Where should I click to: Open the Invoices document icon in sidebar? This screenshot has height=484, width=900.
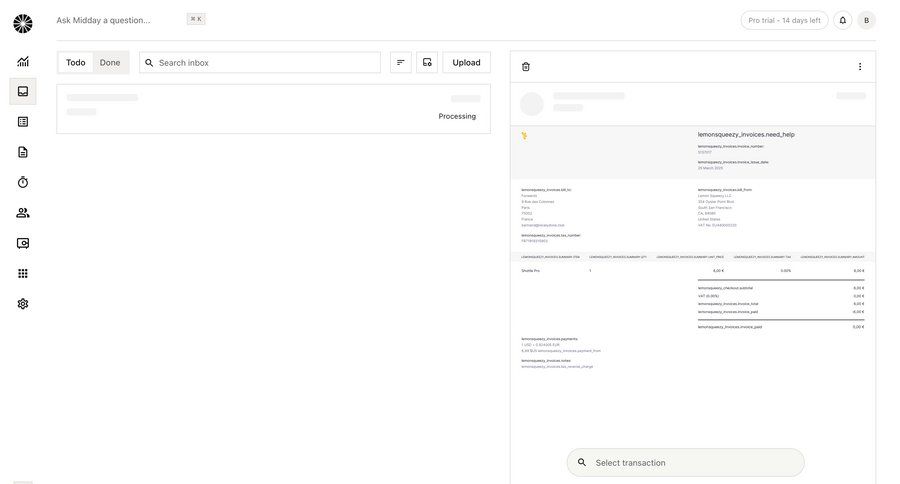23,152
